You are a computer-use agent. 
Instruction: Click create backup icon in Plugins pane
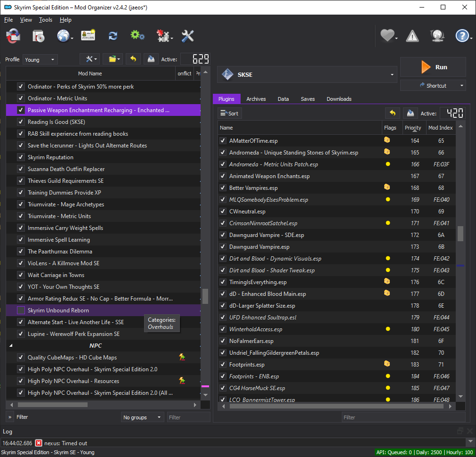pos(410,114)
